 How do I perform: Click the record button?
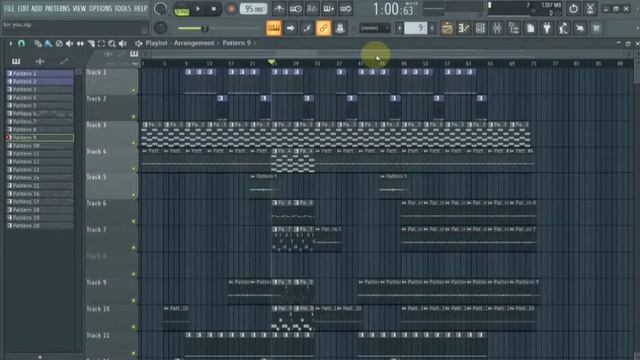coord(231,9)
